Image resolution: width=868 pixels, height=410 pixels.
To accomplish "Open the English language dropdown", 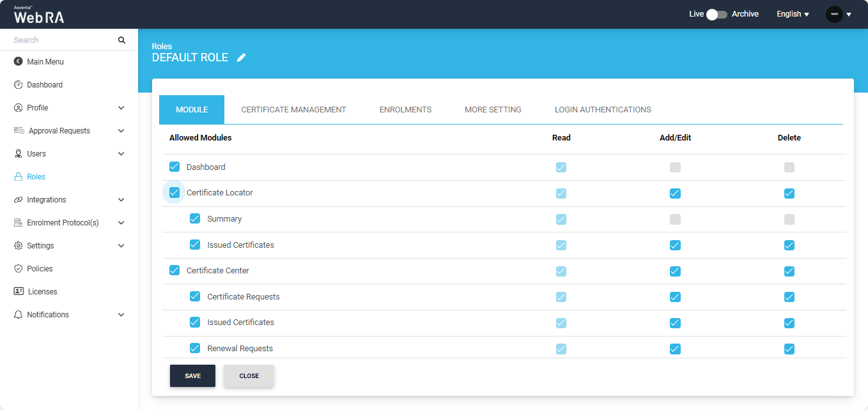I will point(793,14).
